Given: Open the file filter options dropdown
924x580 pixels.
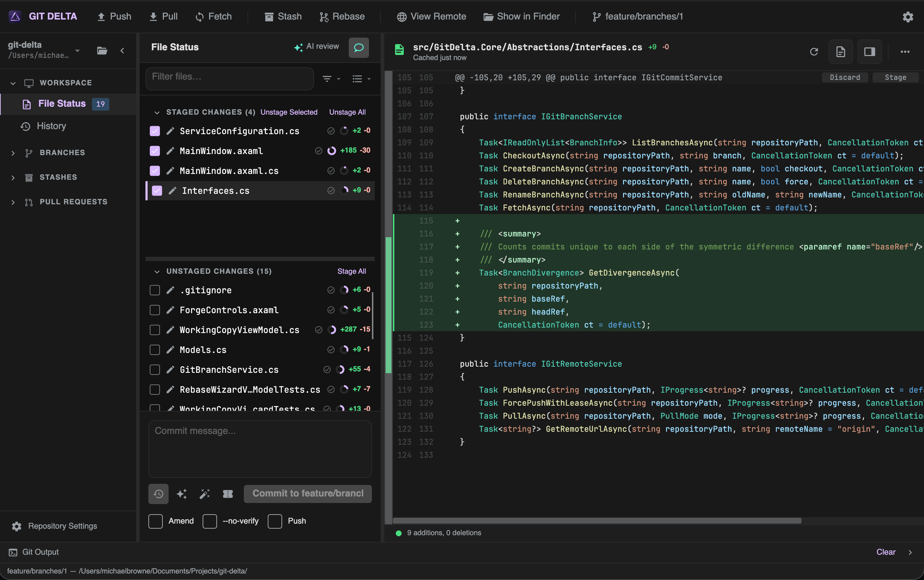Looking at the screenshot, I should pos(331,79).
